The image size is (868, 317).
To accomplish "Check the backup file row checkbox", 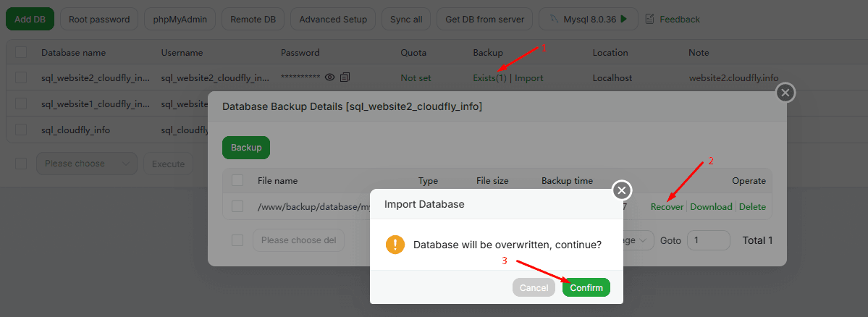I will click(x=237, y=206).
